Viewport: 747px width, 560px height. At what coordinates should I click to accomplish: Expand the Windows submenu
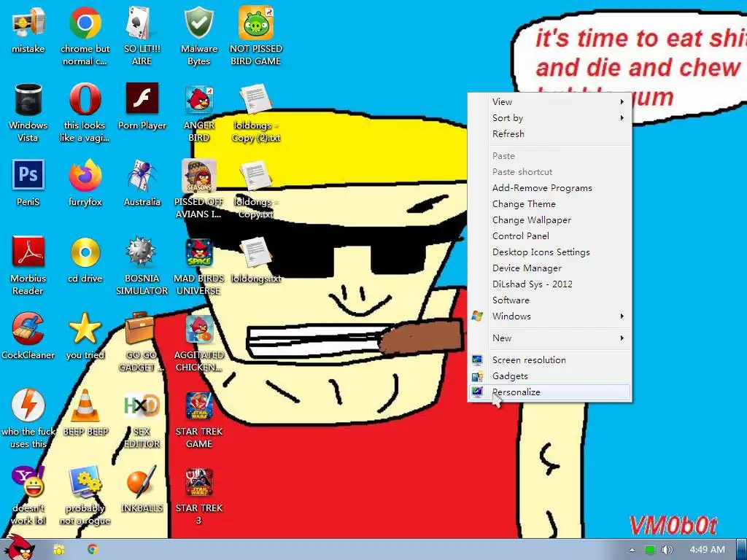(x=550, y=316)
